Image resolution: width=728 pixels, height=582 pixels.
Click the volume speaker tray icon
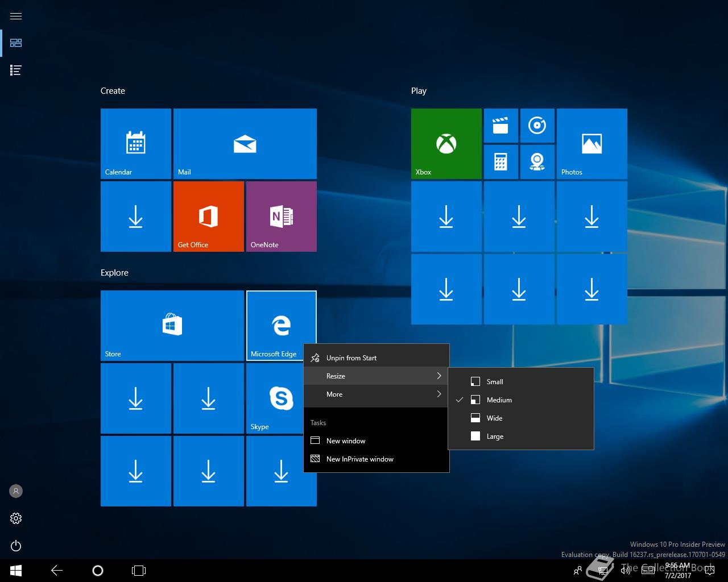pyautogui.click(x=626, y=571)
